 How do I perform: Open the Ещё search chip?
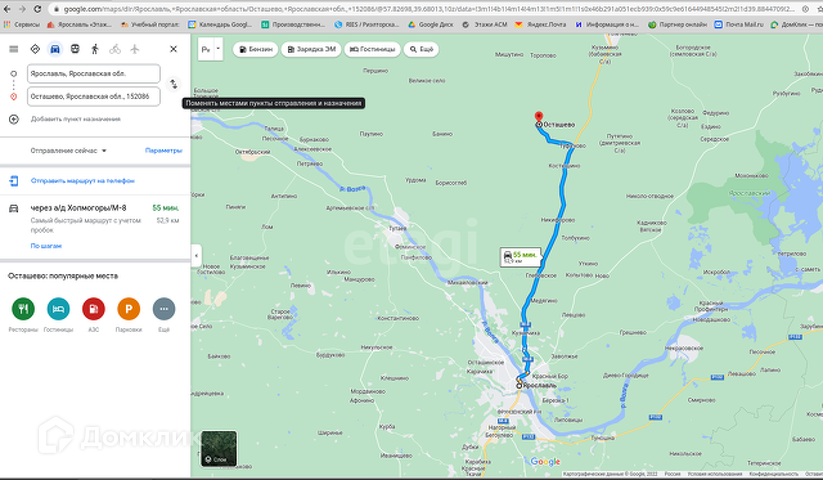(421, 49)
